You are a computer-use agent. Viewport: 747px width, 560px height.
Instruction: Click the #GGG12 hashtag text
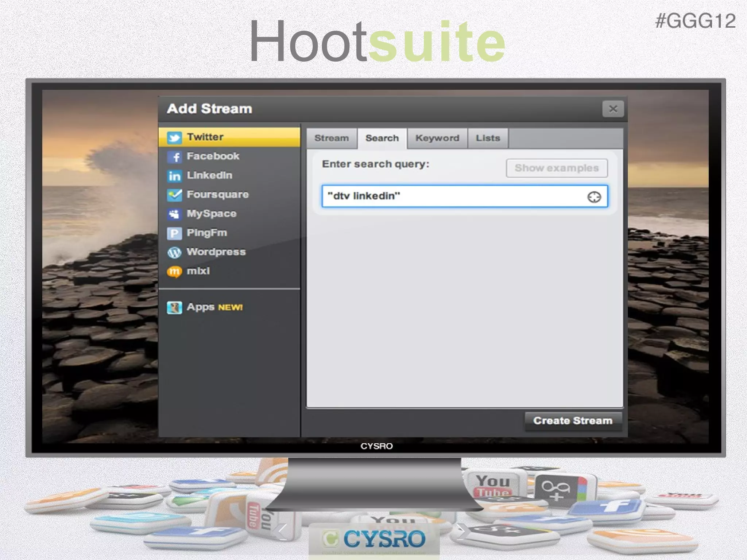695,21
